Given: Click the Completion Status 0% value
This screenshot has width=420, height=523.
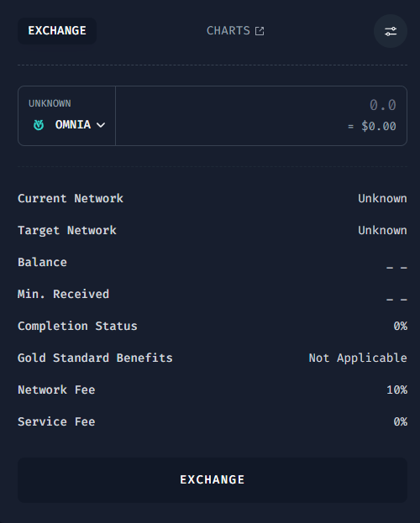Looking at the screenshot, I should tap(401, 326).
